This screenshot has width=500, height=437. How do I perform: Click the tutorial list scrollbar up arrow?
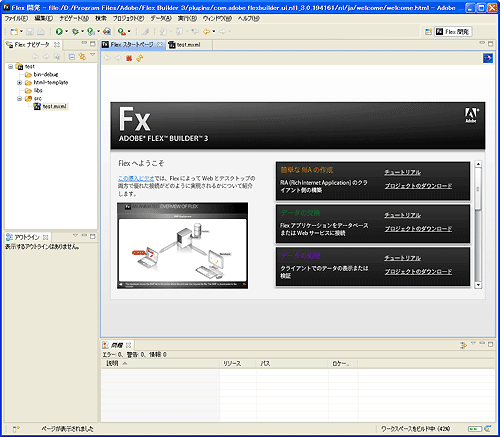478,164
